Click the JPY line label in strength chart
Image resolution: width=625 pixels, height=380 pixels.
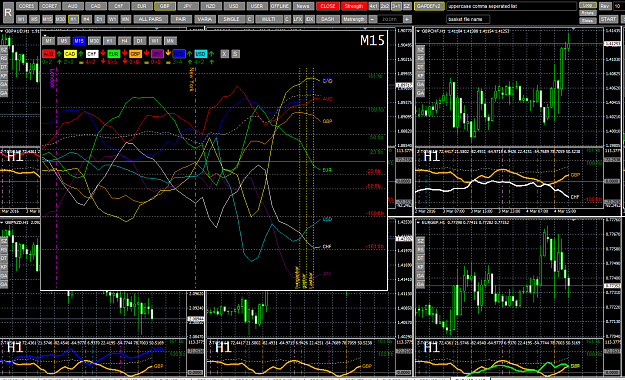[327, 274]
